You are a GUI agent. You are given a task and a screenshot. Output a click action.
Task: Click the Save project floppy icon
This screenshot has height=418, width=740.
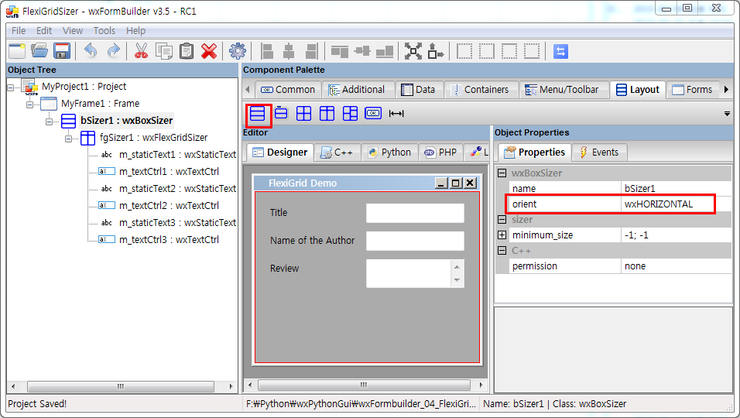[62, 51]
